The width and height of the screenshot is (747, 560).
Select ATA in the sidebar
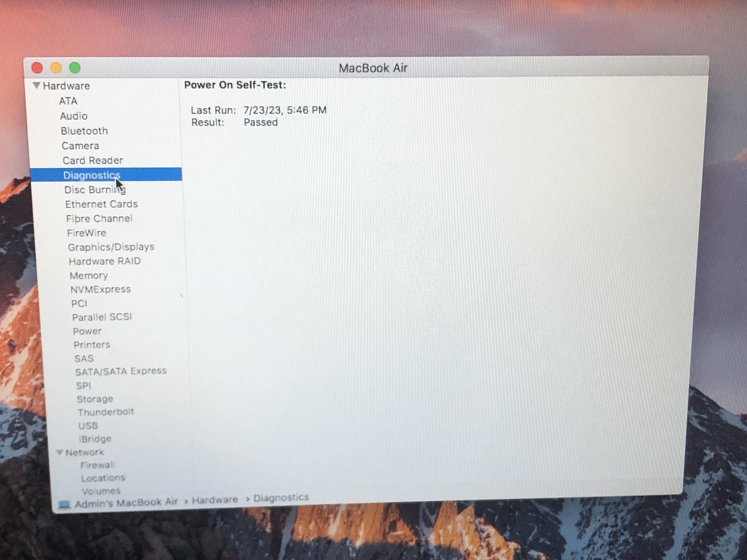68,101
